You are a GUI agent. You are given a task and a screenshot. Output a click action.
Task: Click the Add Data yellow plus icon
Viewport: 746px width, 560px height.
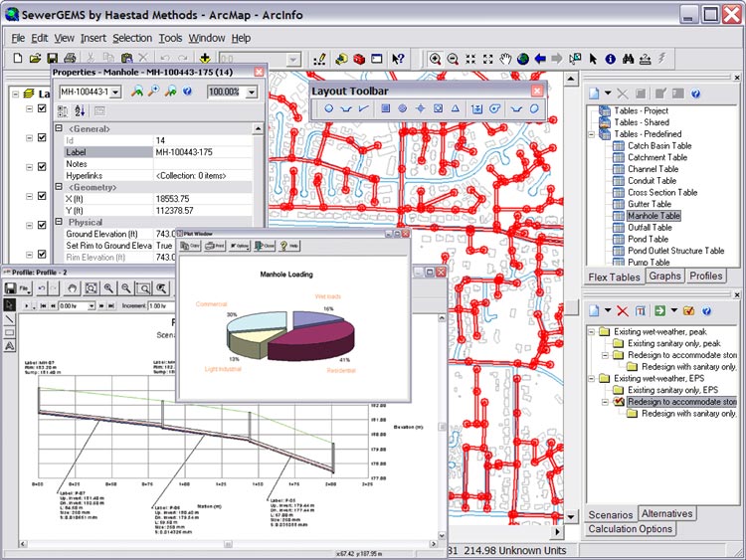pos(205,58)
